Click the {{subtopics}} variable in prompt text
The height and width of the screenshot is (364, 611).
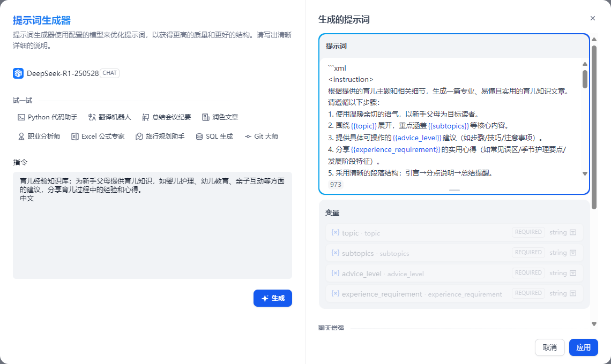449,126
